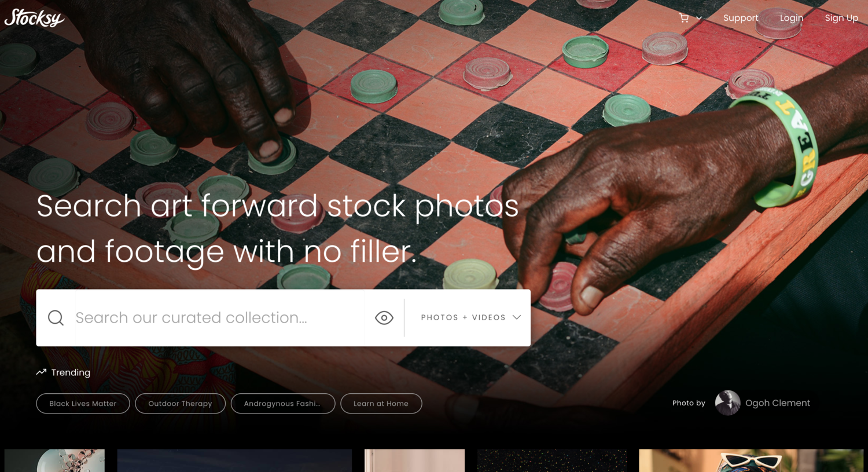Select the Outdoor Therapy trending tag

pos(180,404)
